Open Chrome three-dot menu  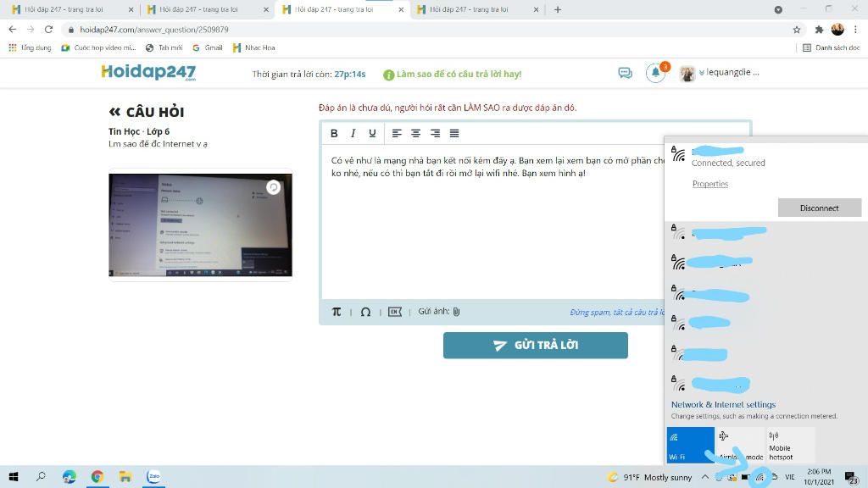(856, 30)
